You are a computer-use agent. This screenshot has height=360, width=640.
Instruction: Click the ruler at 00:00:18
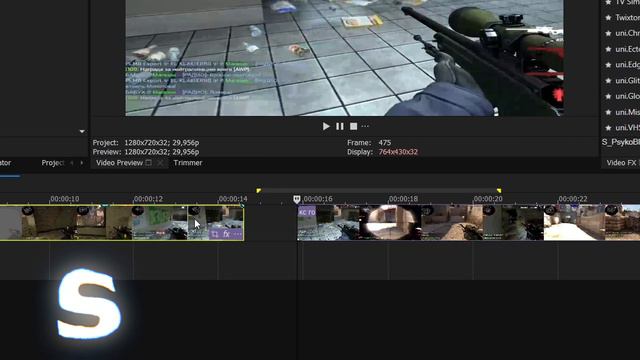(403, 199)
